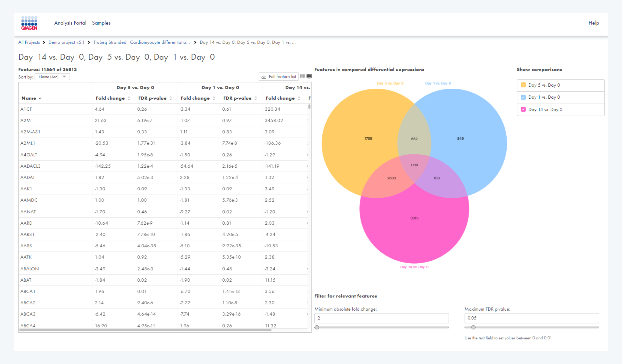Sort Day 5 Fold change column arrows
Image resolution: width=622 pixels, height=364 pixels.
[129, 98]
